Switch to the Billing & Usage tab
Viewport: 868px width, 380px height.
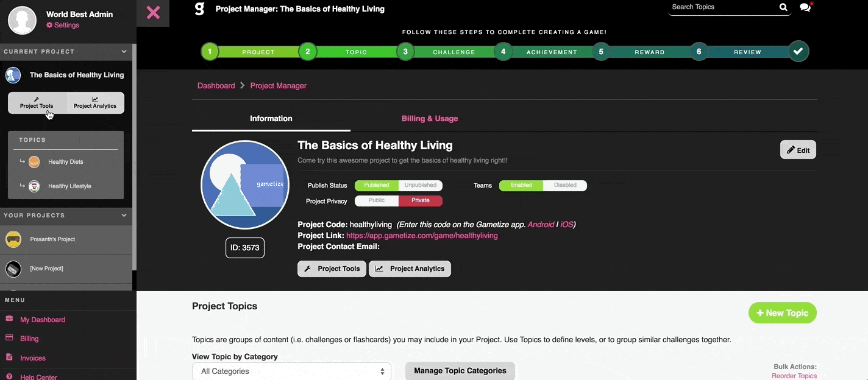click(430, 119)
